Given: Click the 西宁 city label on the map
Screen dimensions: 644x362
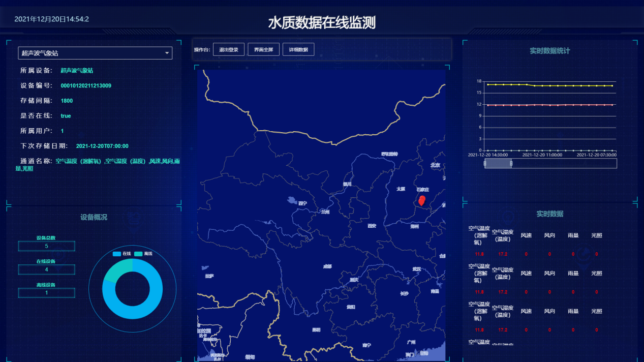Looking at the screenshot, I should 302,203.
